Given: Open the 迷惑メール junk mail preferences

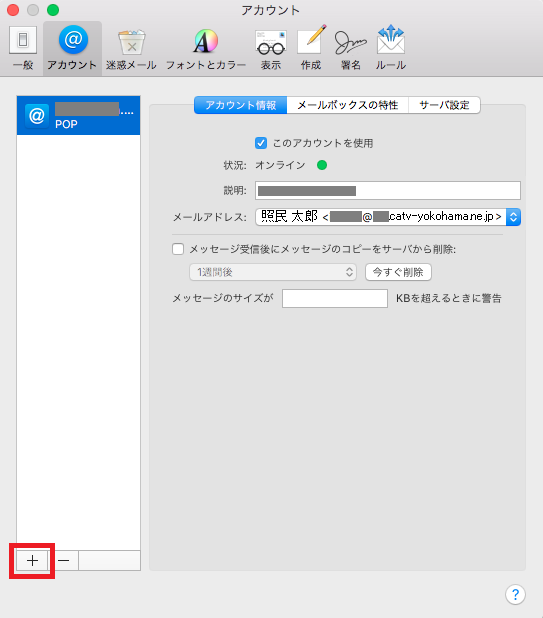Looking at the screenshot, I should (131, 48).
